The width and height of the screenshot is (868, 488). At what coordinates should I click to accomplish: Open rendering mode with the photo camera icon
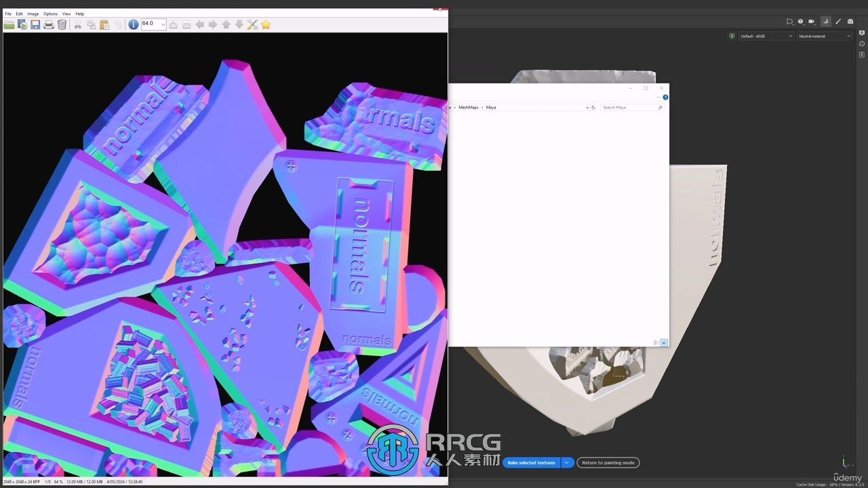850,22
